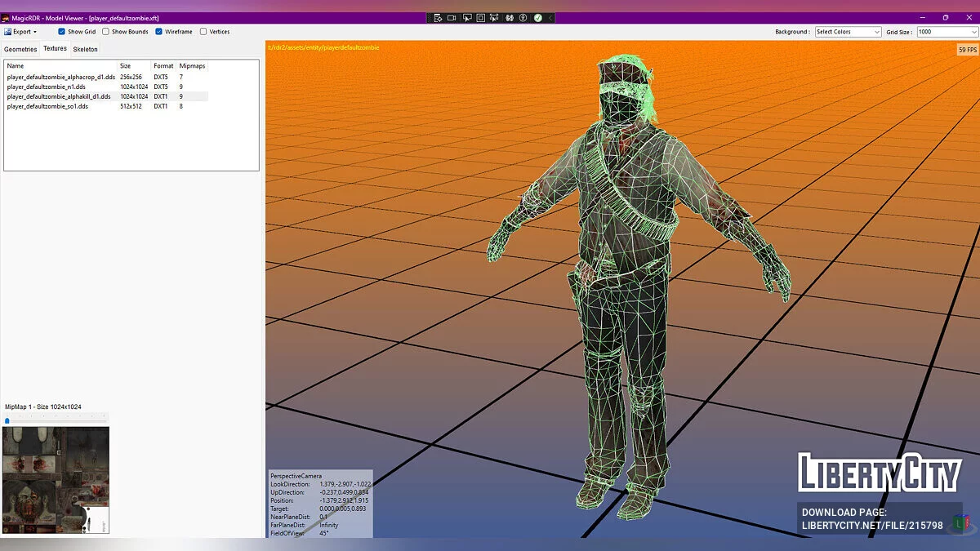Switch to the Geometries tab

tap(20, 49)
